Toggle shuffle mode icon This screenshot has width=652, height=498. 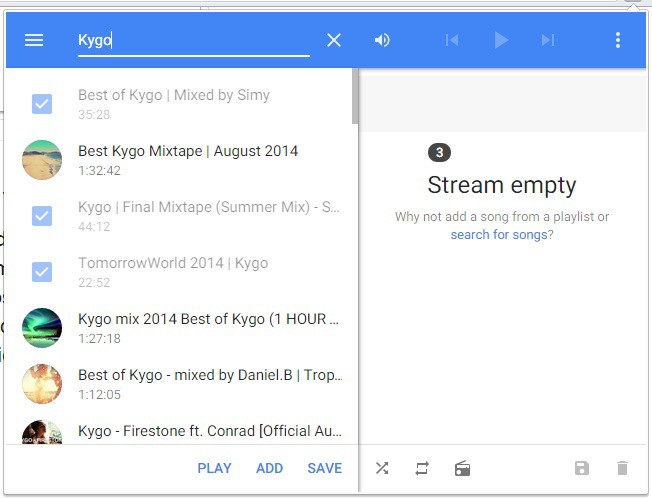coord(382,468)
